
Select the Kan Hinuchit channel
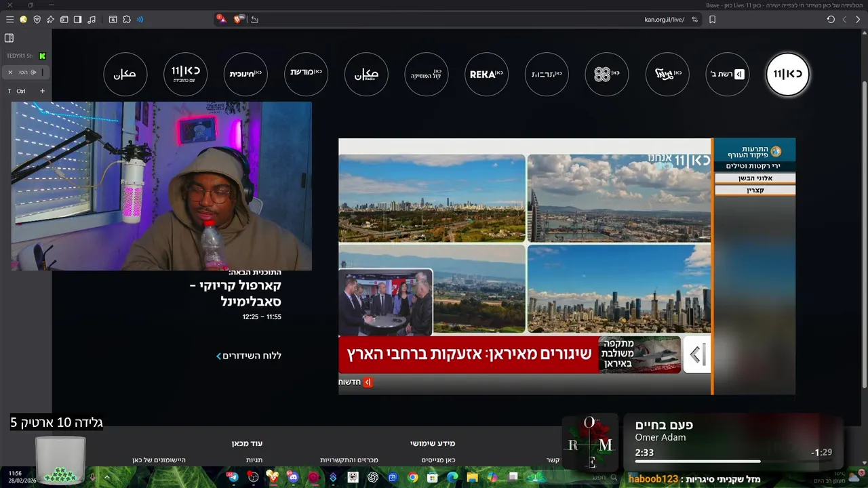[x=245, y=74]
